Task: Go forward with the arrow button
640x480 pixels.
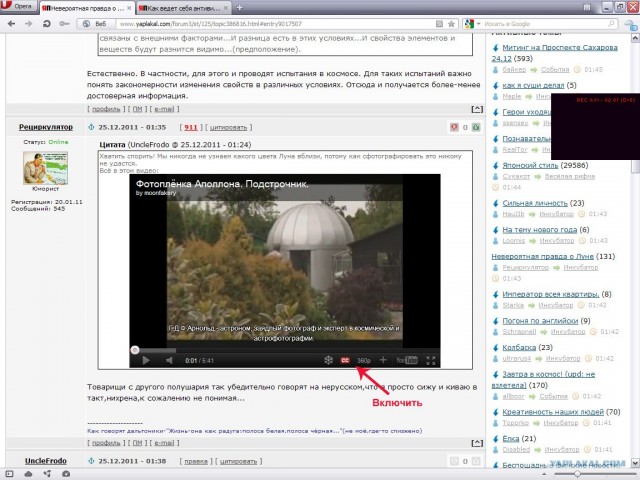Action: point(29,24)
